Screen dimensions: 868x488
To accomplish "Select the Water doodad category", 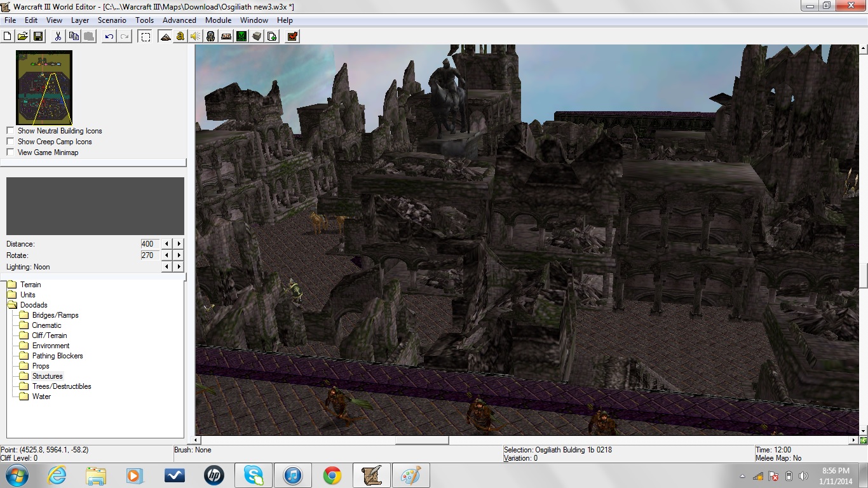I will (41, 396).
